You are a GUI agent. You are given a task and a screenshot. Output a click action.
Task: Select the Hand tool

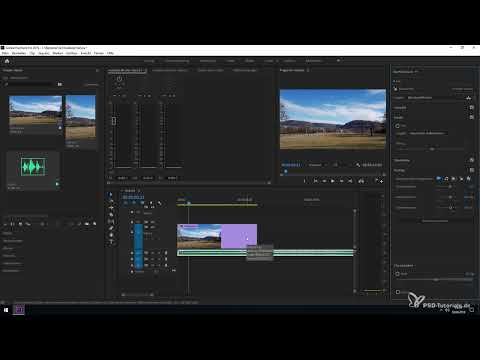pos(111,235)
